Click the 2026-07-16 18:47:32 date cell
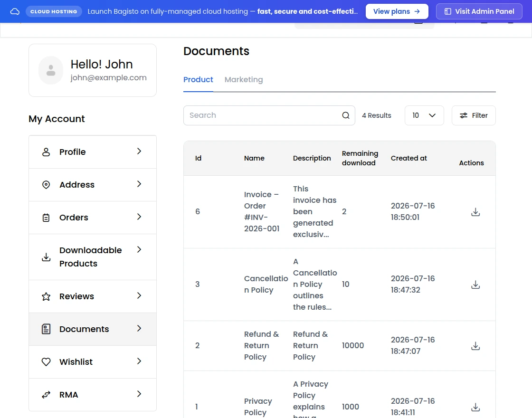Viewport: 532px width, 418px height. coord(413,285)
